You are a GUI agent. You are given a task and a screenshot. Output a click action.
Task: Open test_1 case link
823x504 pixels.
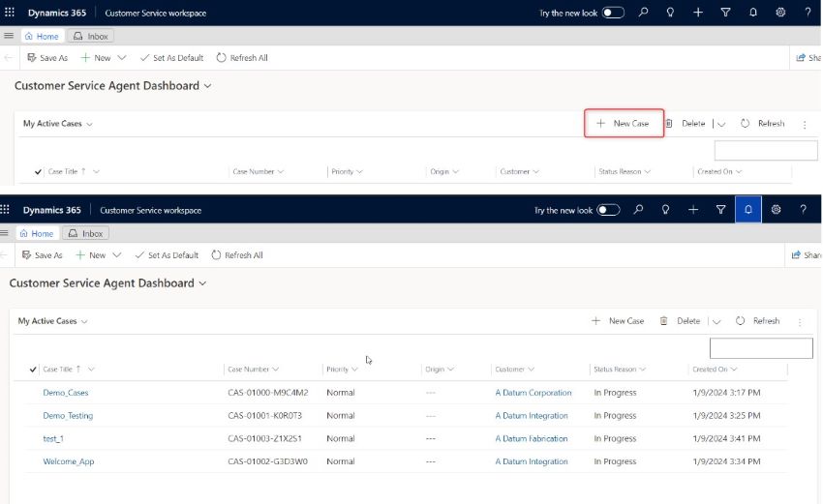click(x=53, y=438)
